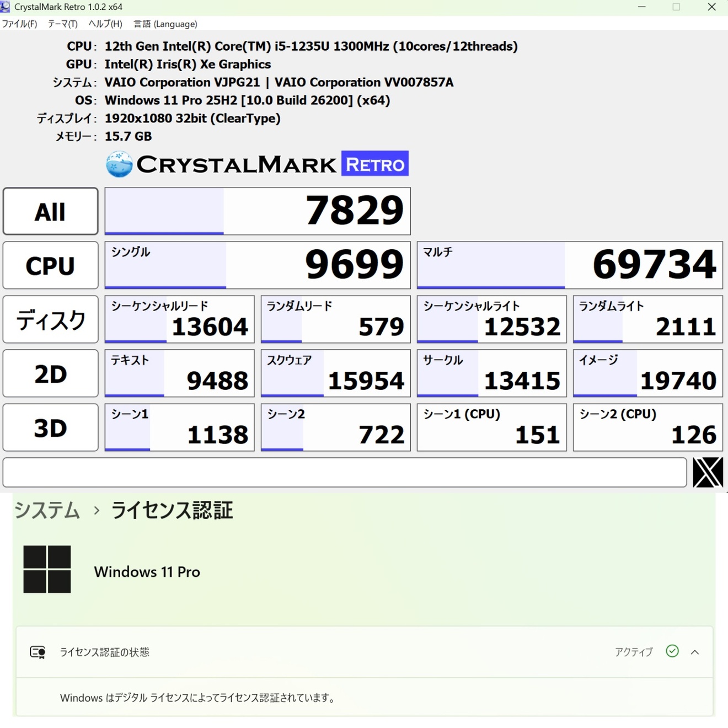Select the マルチ score 69734 box

[x=570, y=265]
